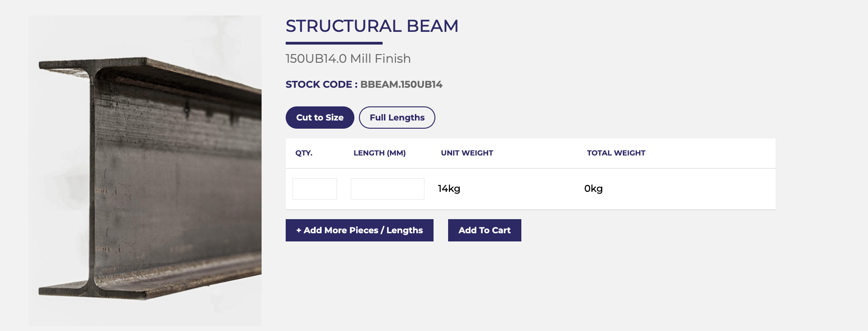
Task: Click the UNIT WEIGHT column header
Action: [x=467, y=153]
